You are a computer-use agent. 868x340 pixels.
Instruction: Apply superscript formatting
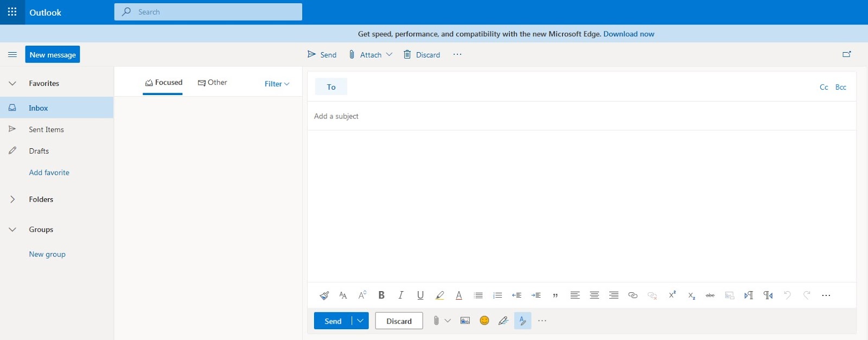672,294
